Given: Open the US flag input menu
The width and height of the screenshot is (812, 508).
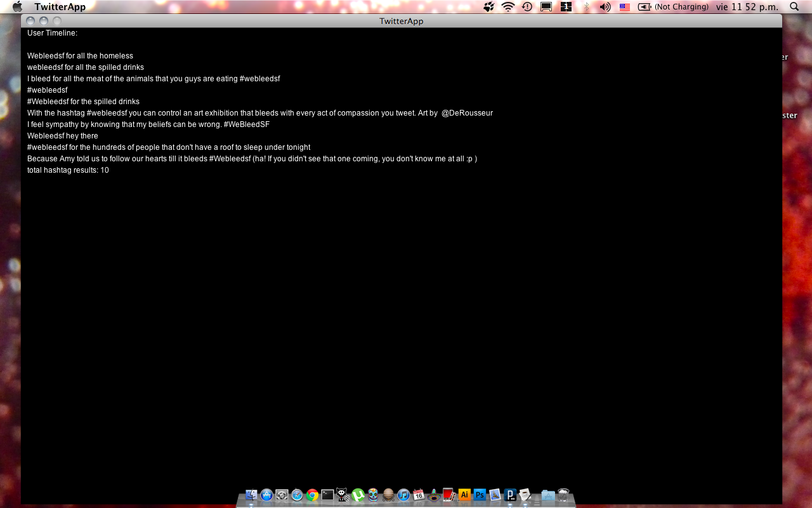Looking at the screenshot, I should (625, 7).
